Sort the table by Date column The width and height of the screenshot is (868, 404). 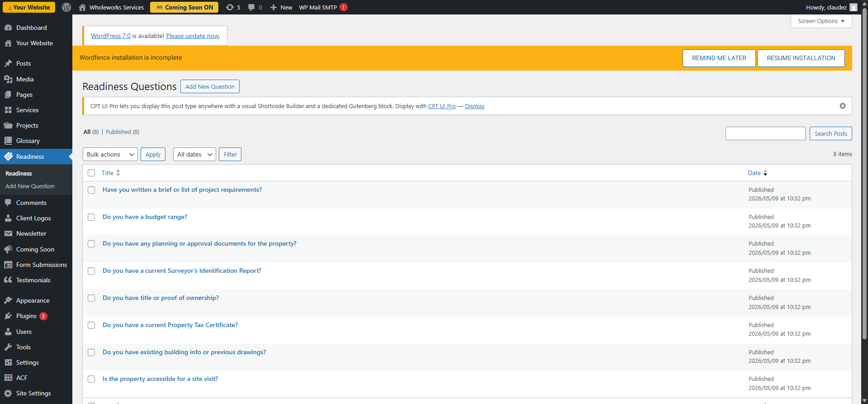tap(757, 173)
